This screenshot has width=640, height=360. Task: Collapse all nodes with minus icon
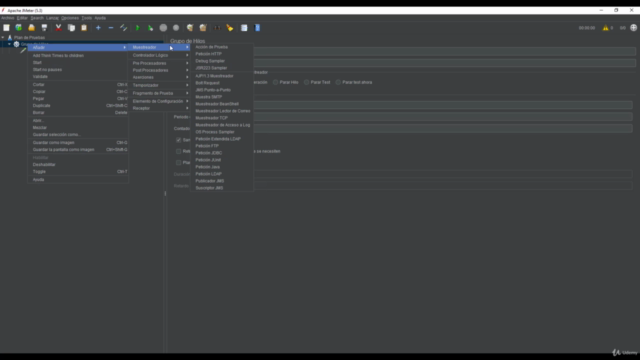(x=111, y=28)
